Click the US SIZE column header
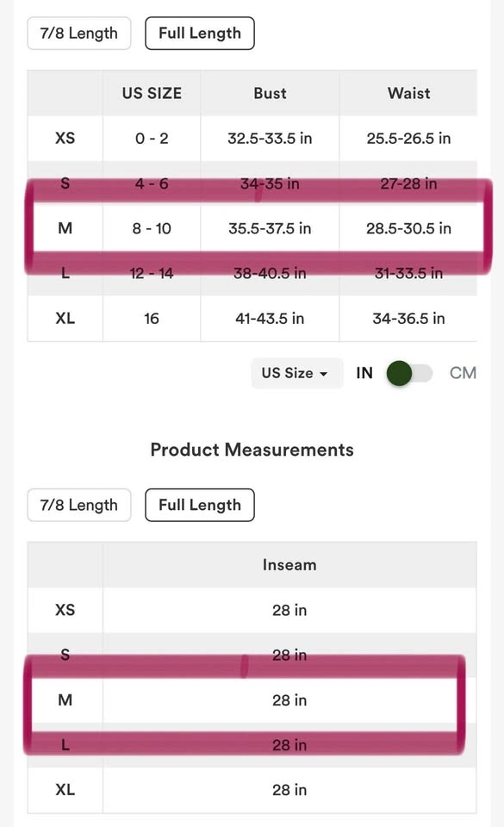Viewport: 504px width, 827px height. (152, 93)
